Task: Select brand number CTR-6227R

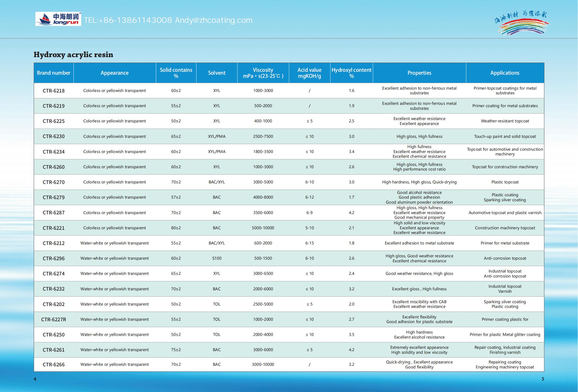Action: [53, 319]
